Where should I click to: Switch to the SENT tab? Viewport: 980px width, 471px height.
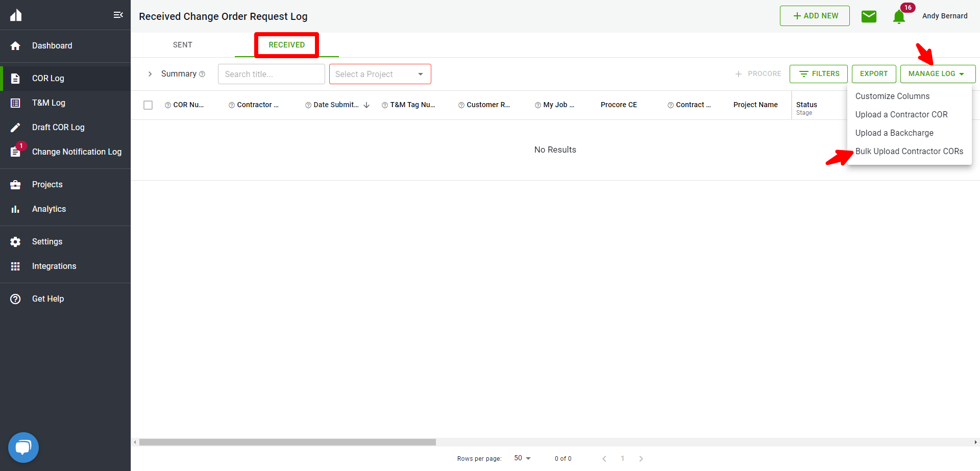182,45
